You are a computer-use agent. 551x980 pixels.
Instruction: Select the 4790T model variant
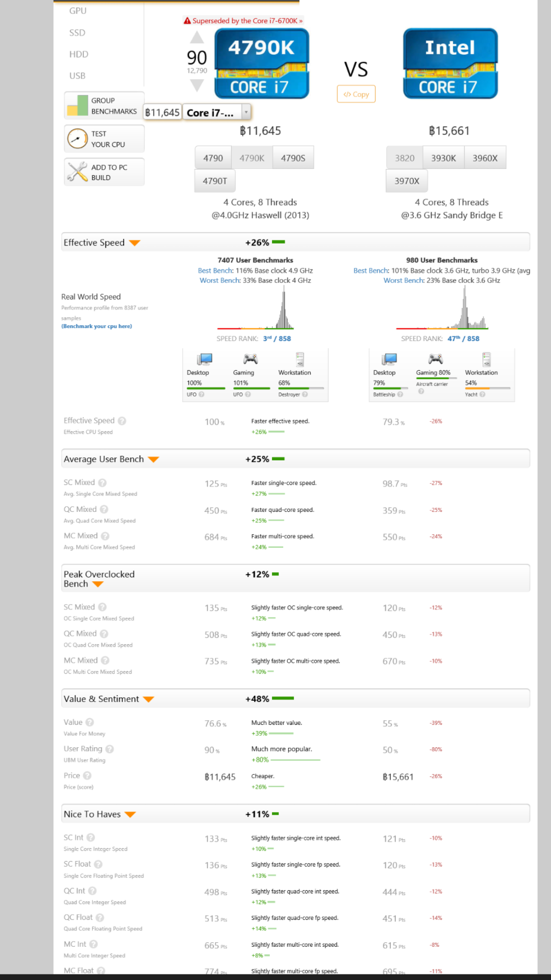click(215, 181)
